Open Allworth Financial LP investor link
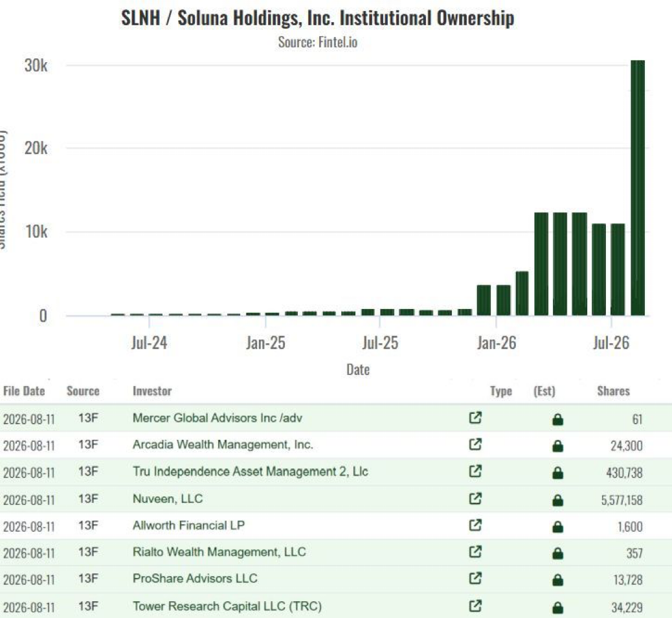 [x=188, y=525]
